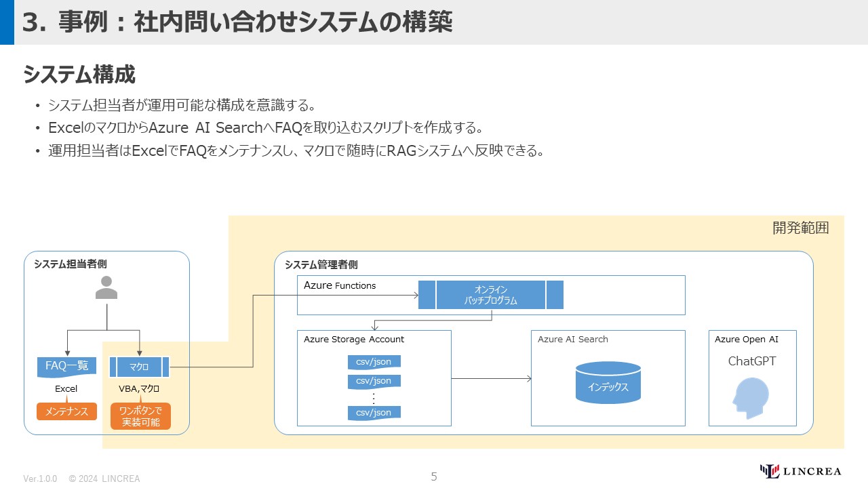
Task: Select the topmost csv/json file shape
Action: [374, 362]
